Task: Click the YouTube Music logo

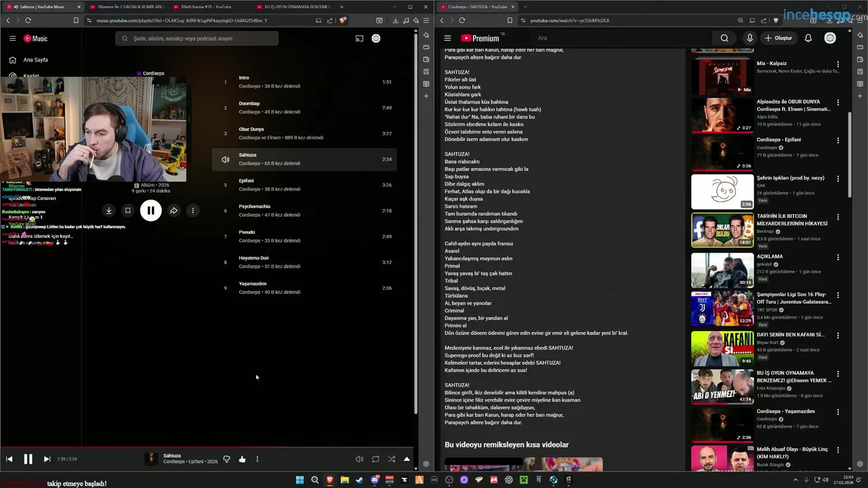Action: click(36, 39)
